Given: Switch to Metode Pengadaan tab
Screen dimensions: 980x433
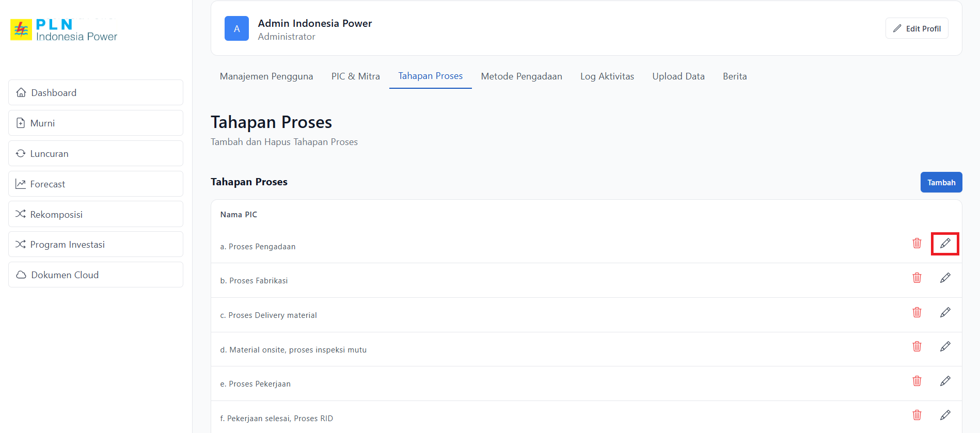Looking at the screenshot, I should (521, 76).
